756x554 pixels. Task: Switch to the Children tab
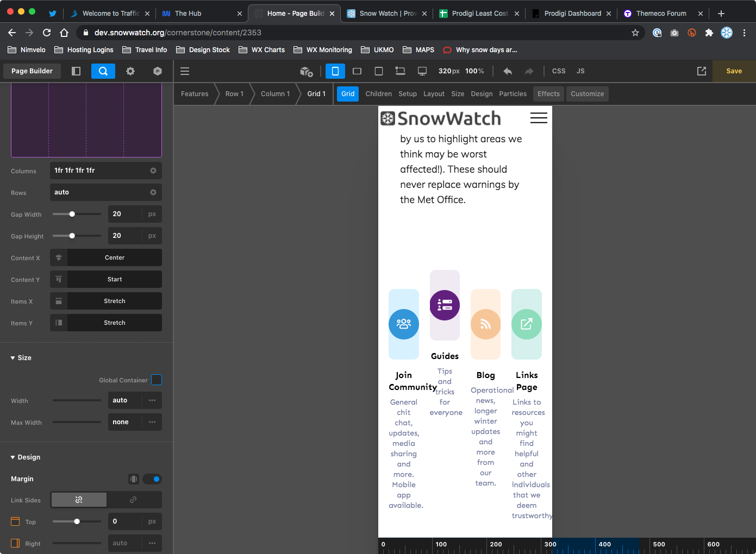(x=378, y=94)
